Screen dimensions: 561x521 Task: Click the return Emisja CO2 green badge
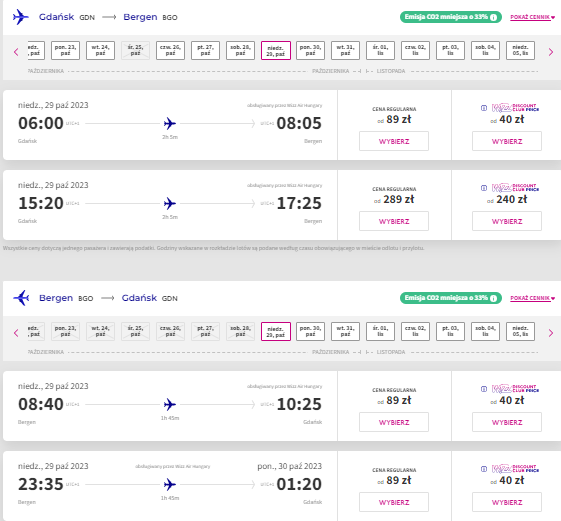click(450, 298)
